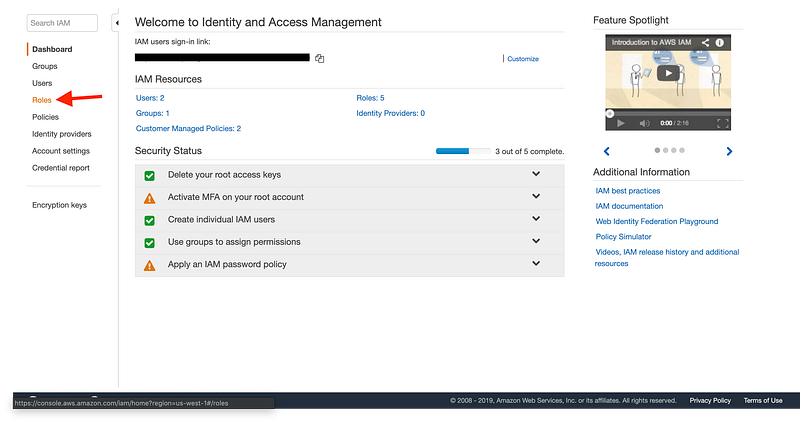Image resolution: width=800 pixels, height=424 pixels.
Task: Open Web Identity Federation Playground link
Action: (x=657, y=221)
